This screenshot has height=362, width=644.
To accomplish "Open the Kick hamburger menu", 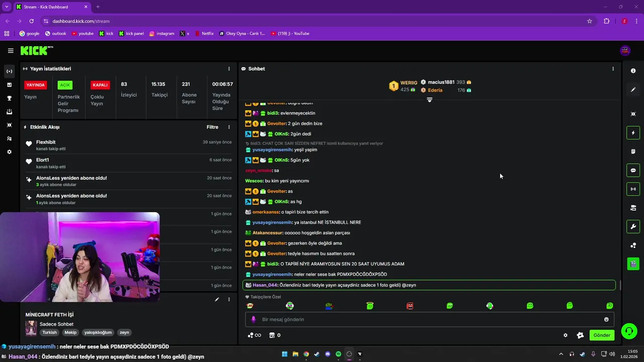I will click(11, 50).
